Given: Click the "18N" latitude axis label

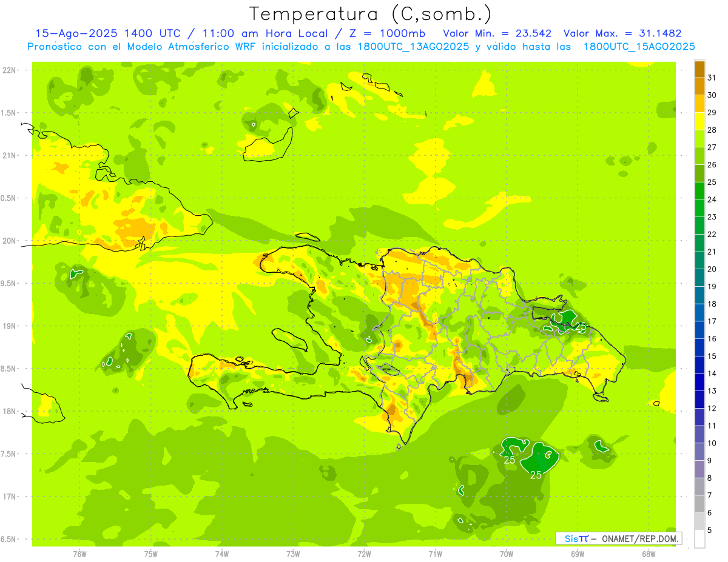Looking at the screenshot, I should [x=9, y=411].
